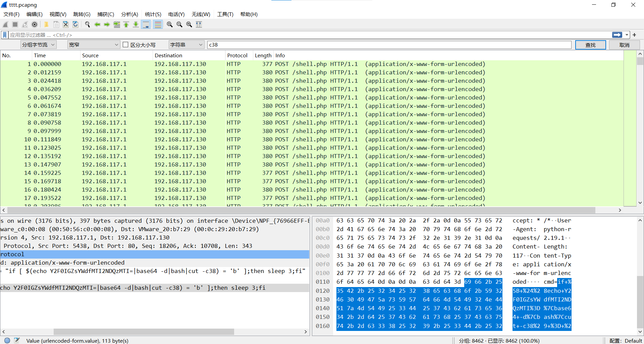The height and width of the screenshot is (344, 644).
Task: Jump to the first packet
Action: tap(126, 24)
